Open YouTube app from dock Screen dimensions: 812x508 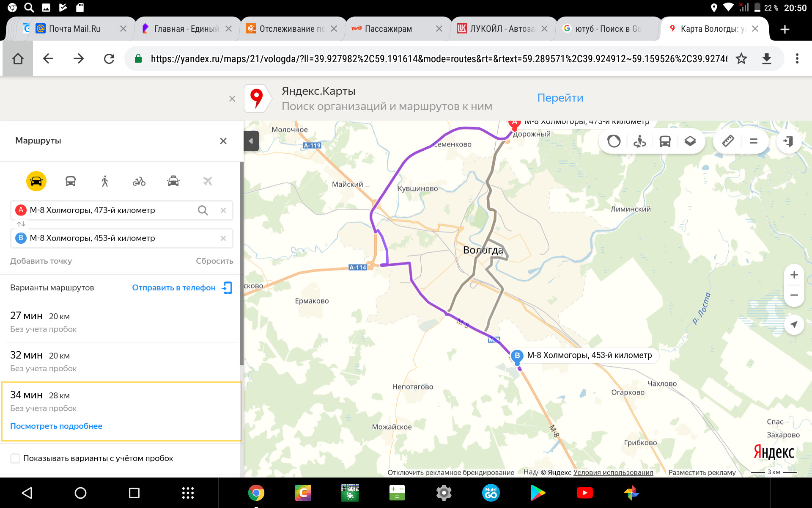pos(585,493)
